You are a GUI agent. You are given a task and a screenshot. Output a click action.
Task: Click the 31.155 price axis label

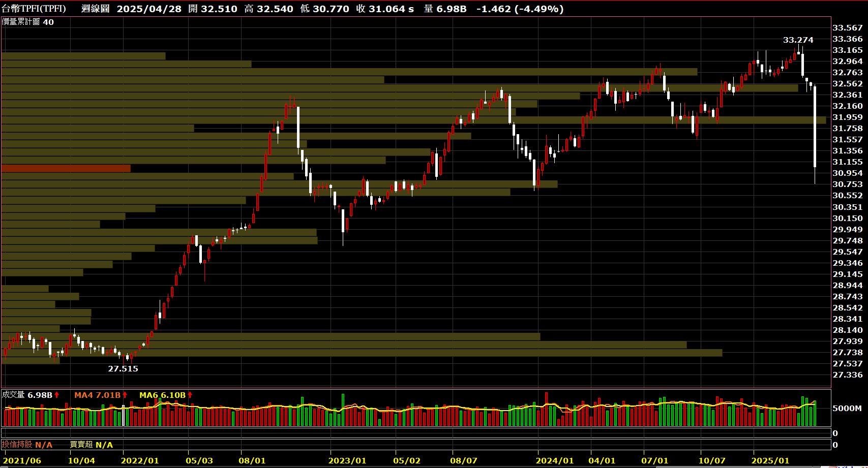tap(848, 162)
